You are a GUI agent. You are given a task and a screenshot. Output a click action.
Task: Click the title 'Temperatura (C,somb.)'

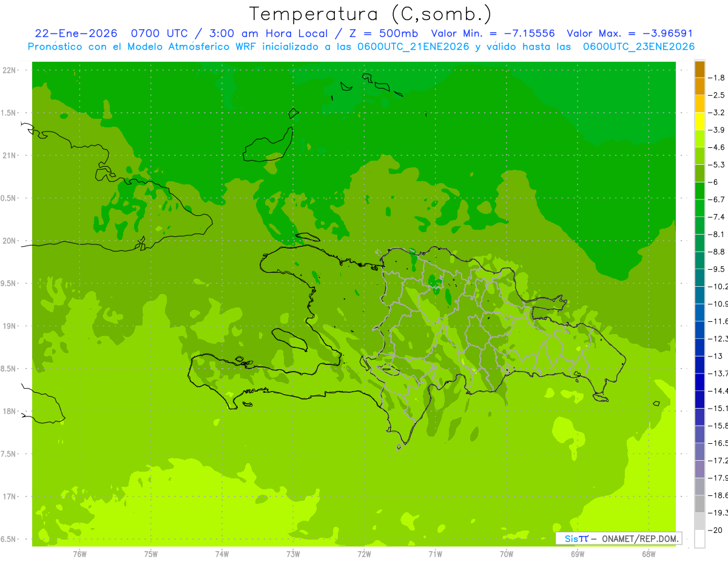click(371, 14)
